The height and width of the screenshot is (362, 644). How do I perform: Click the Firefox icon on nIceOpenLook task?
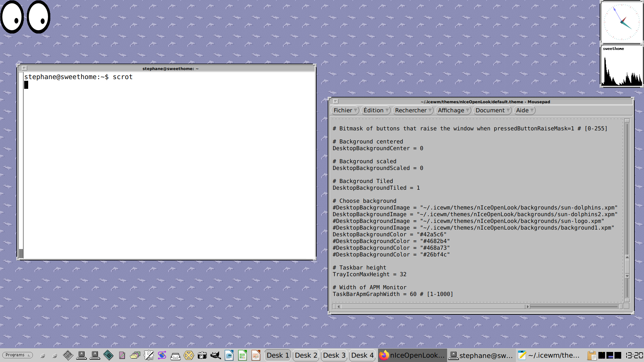point(384,355)
